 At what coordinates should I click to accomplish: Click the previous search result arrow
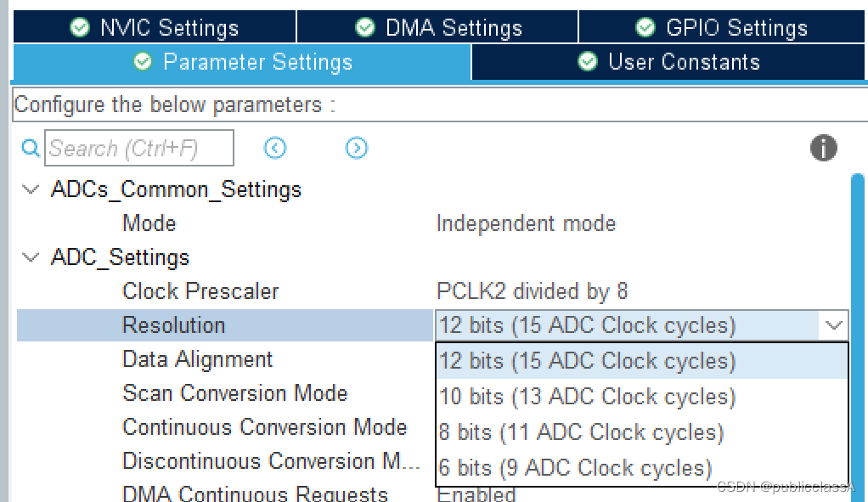click(274, 148)
